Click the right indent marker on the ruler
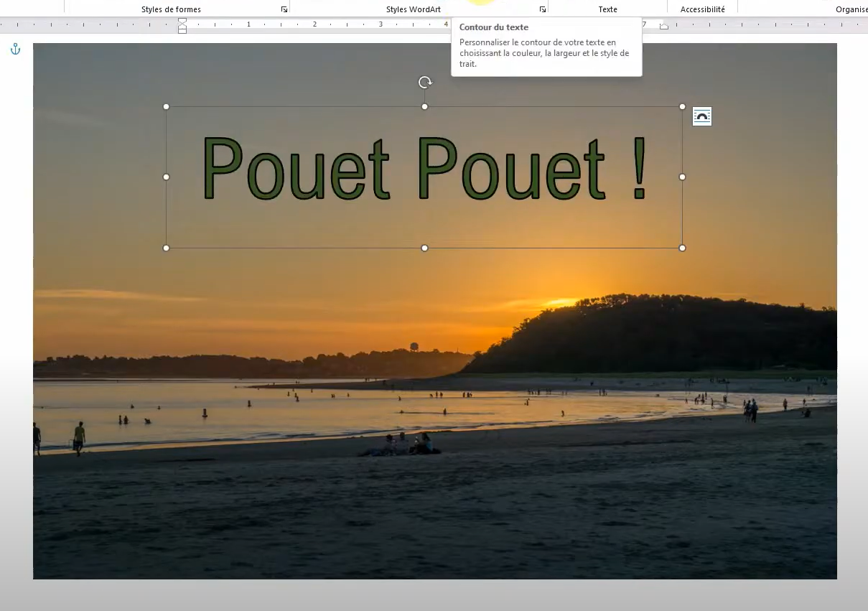This screenshot has height=611, width=868. pos(664,27)
